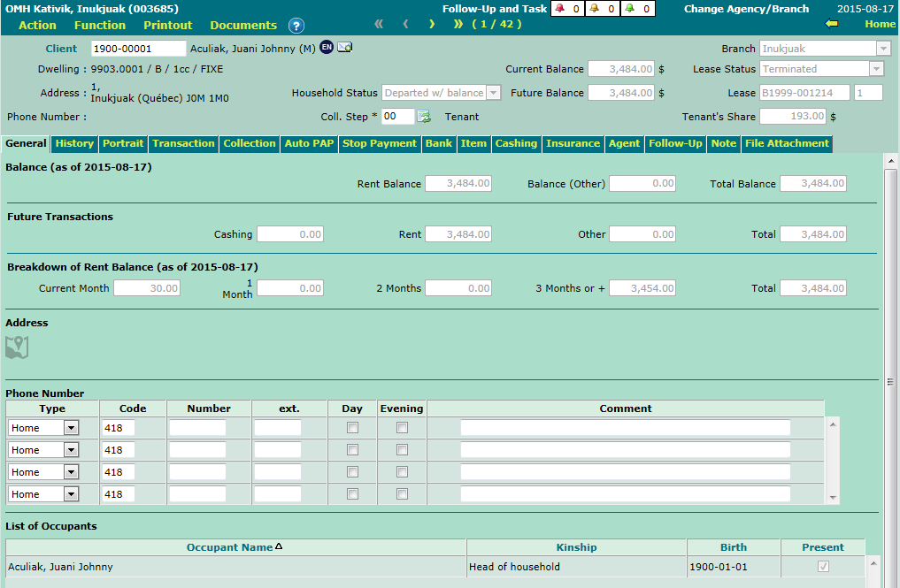Open the Lease Status dropdown
Viewport: 900px width, 588px height.
(876, 69)
